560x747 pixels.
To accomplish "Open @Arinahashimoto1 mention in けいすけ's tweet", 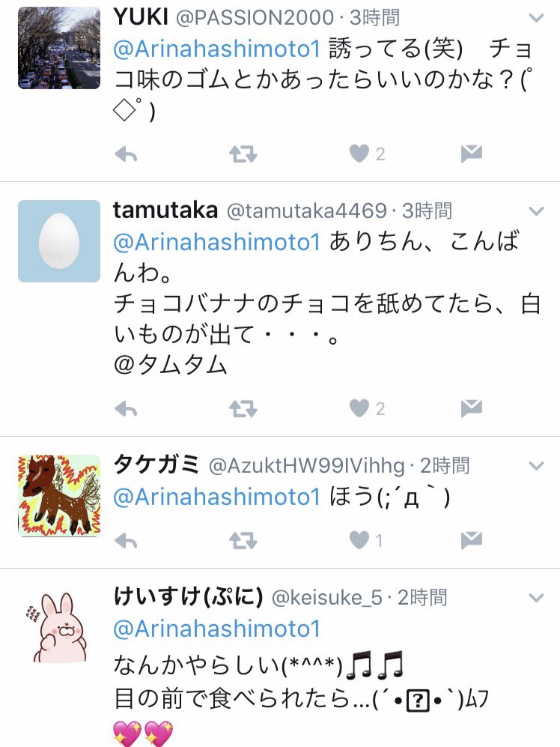I will pos(217,629).
